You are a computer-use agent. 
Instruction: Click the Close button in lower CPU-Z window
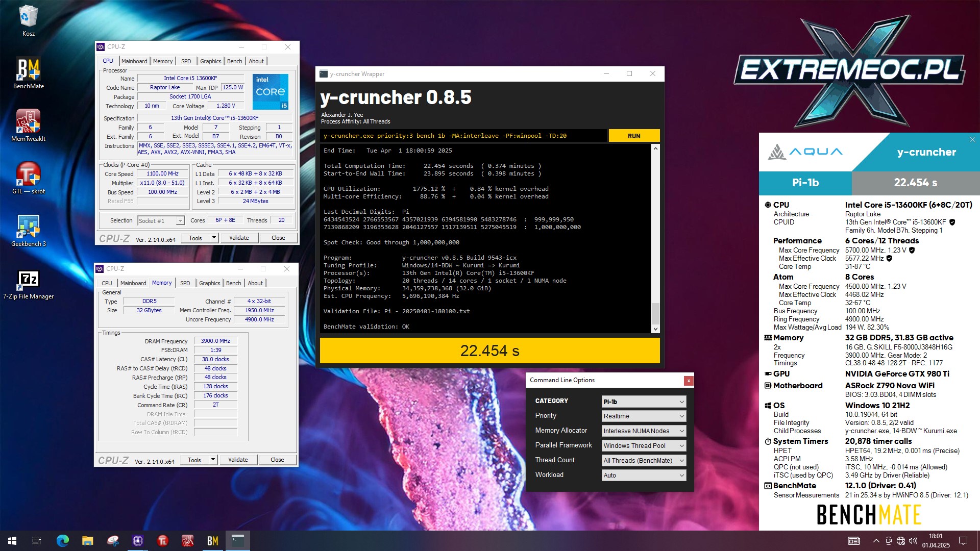[277, 460]
